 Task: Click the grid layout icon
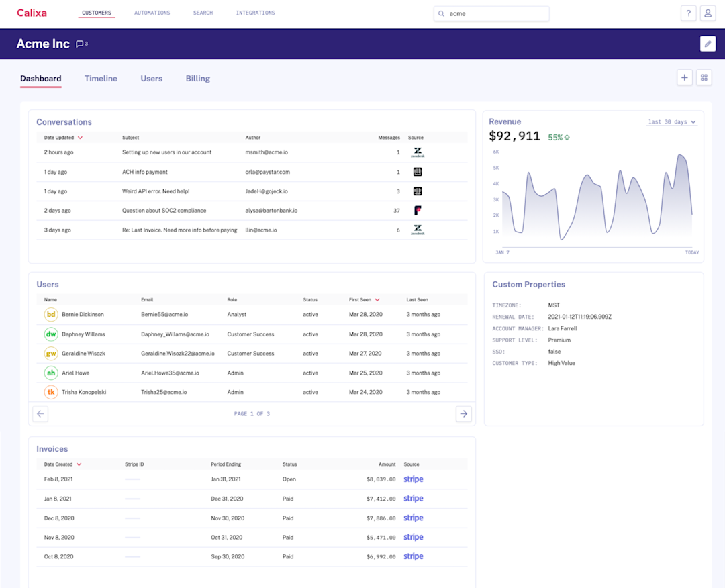click(704, 78)
